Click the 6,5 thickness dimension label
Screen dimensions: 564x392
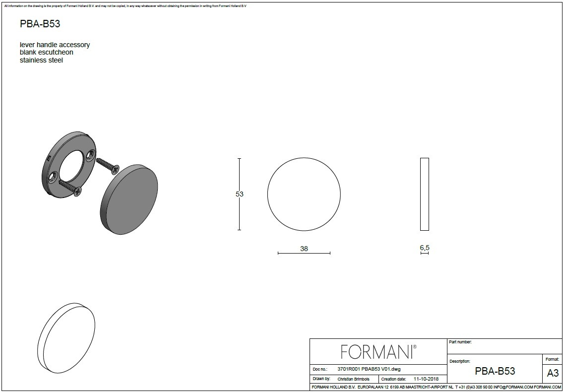424,247
